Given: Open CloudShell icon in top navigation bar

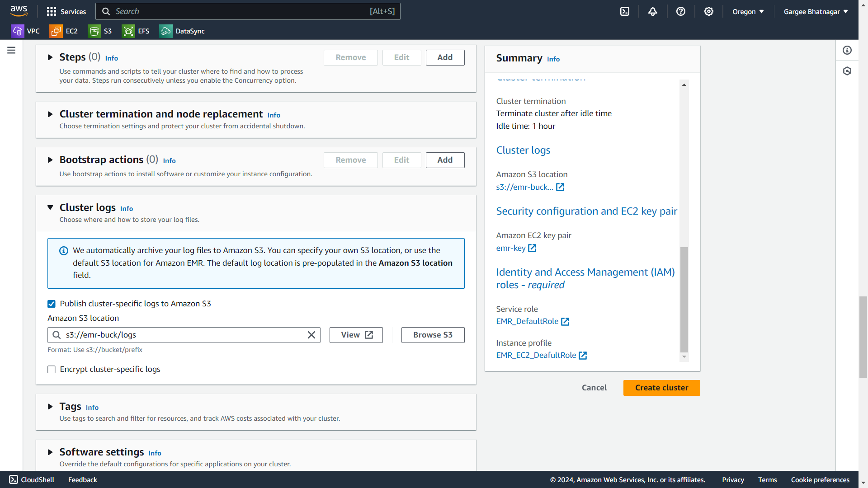Looking at the screenshot, I should pyautogui.click(x=625, y=12).
